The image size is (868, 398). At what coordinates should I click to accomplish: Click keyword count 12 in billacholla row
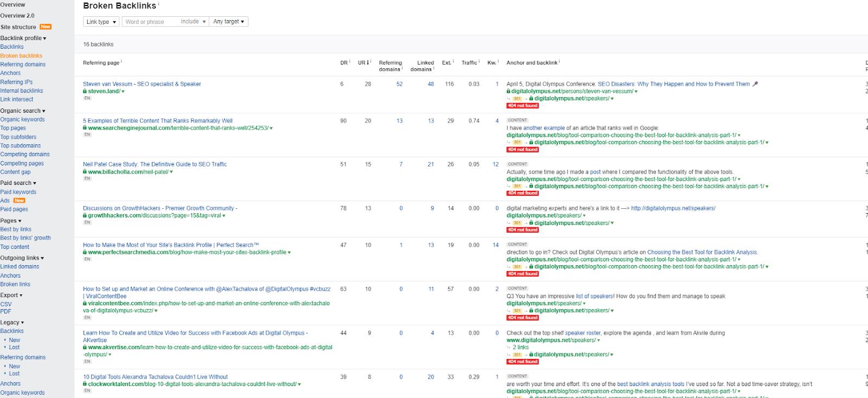495,164
